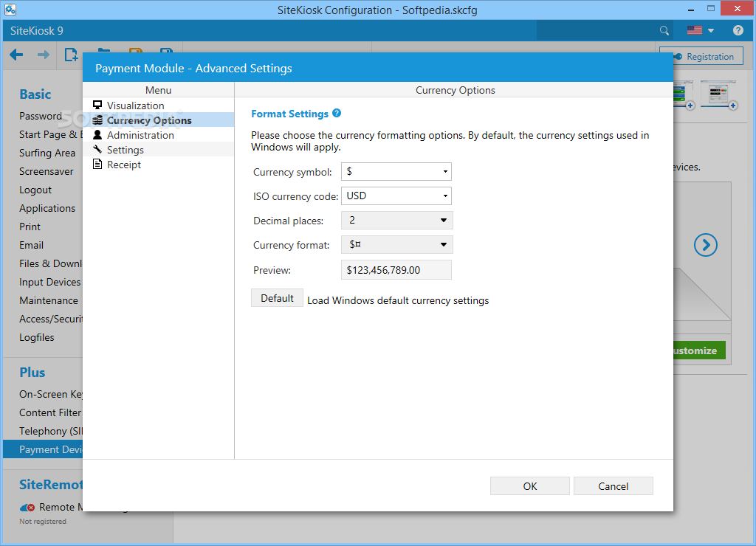Click the second template thumbnail with plus
756x546 pixels.
(718, 95)
